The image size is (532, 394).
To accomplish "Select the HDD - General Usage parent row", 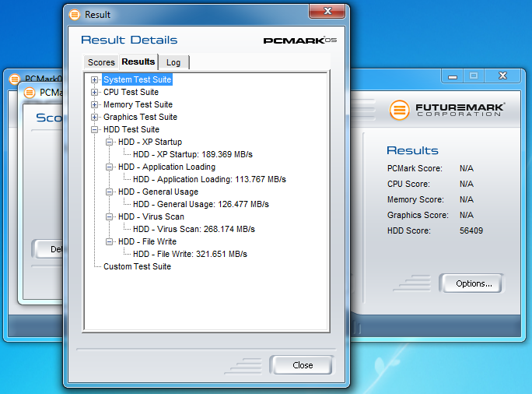I will click(x=158, y=192).
